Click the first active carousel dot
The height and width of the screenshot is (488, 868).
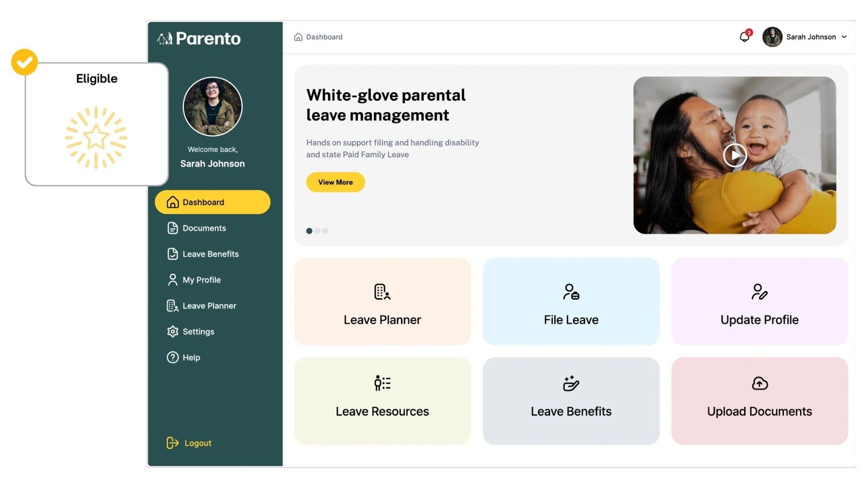click(x=309, y=230)
